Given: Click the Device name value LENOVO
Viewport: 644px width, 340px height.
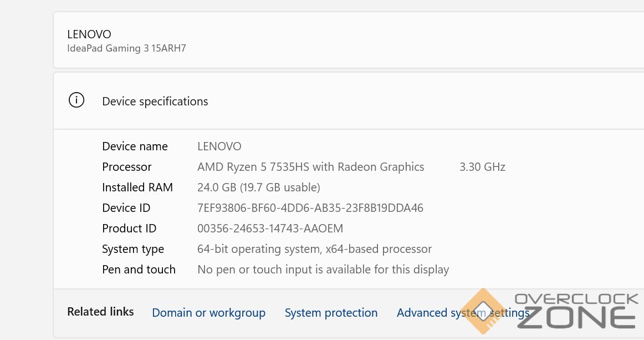Looking at the screenshot, I should (x=219, y=146).
